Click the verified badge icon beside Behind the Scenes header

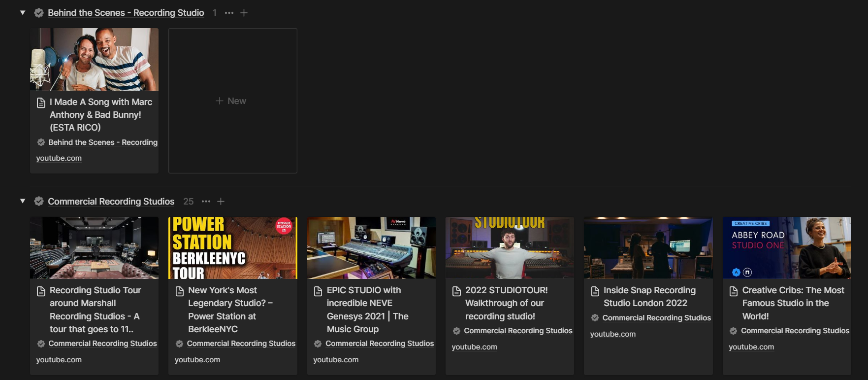pos(39,13)
